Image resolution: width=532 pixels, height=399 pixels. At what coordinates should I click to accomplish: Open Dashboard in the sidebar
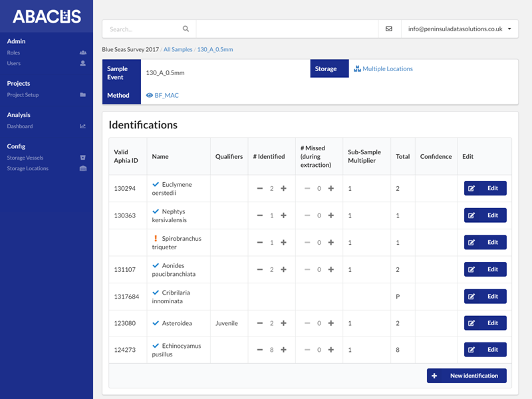tap(20, 126)
